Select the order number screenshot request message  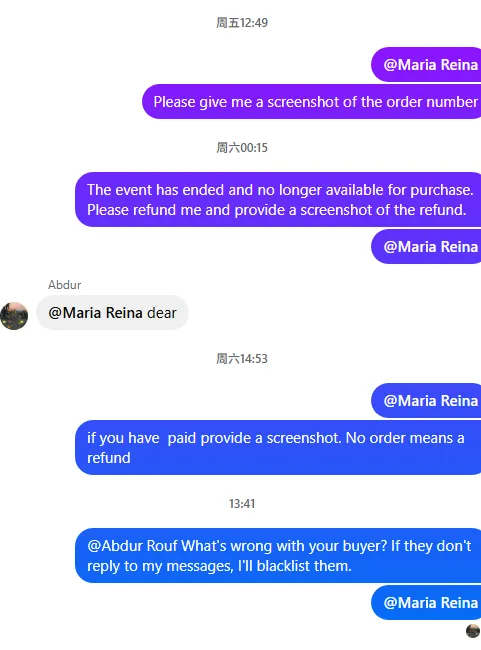pos(312,102)
